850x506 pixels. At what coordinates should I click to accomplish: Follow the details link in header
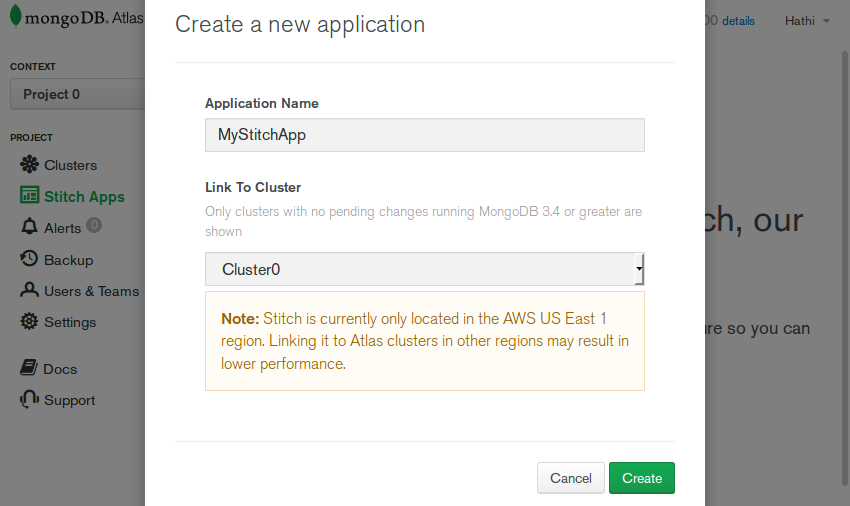[x=738, y=21]
